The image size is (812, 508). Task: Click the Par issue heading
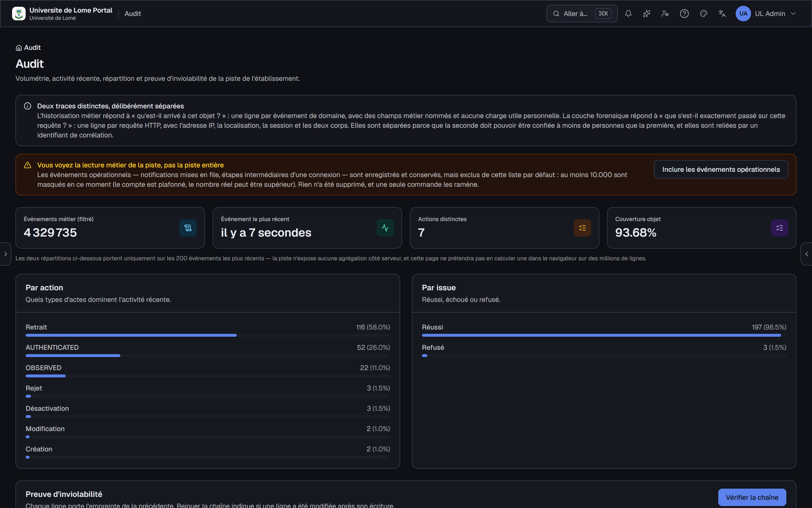coord(439,288)
